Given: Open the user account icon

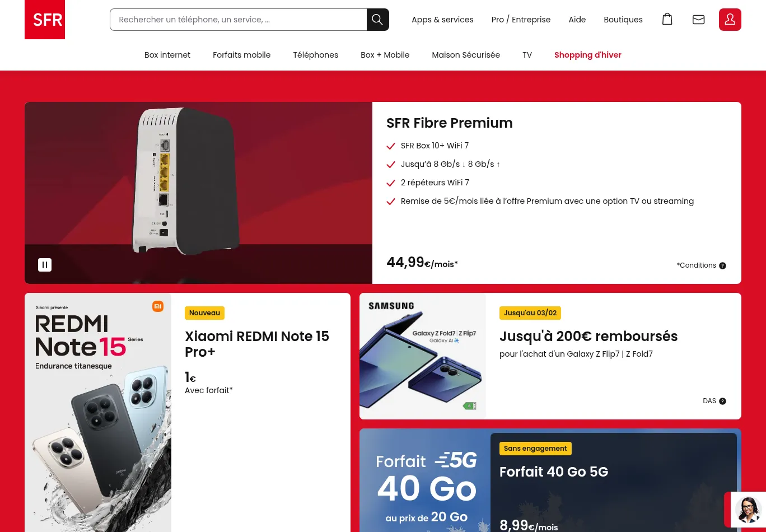Looking at the screenshot, I should coord(730,20).
